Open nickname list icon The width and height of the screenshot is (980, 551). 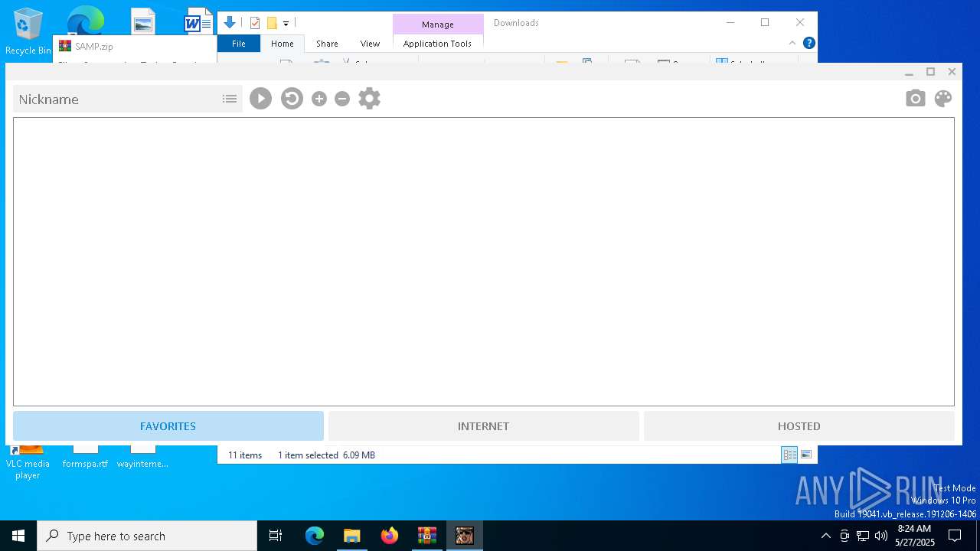[x=230, y=99]
